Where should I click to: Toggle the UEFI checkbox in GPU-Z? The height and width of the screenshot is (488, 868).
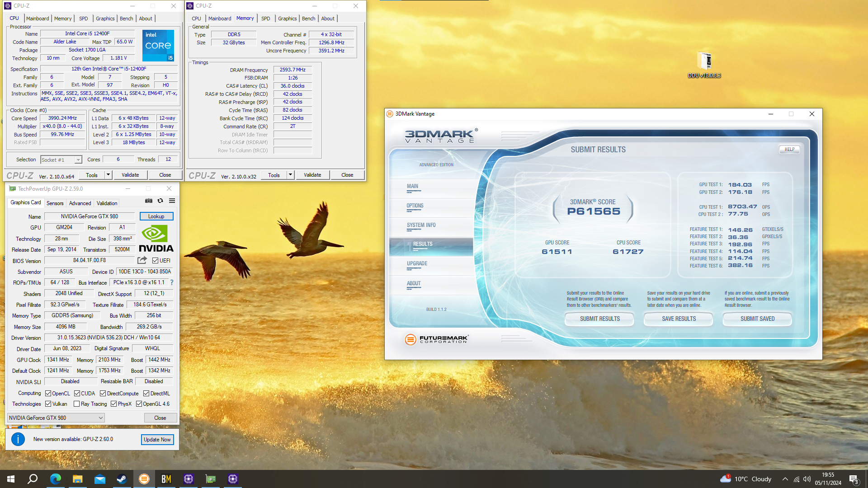pyautogui.click(x=155, y=261)
